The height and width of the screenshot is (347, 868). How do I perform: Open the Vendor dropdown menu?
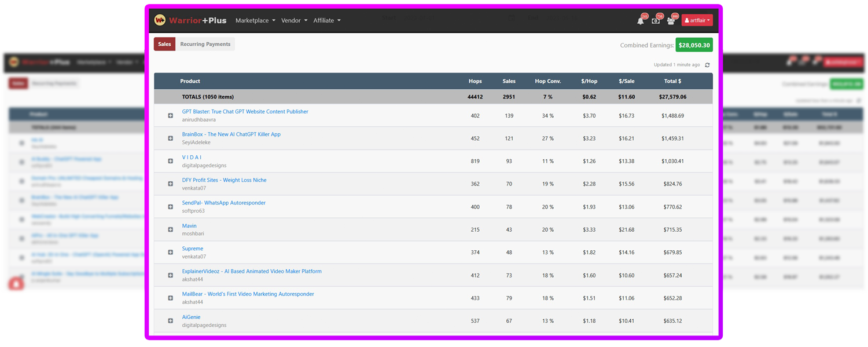294,20
